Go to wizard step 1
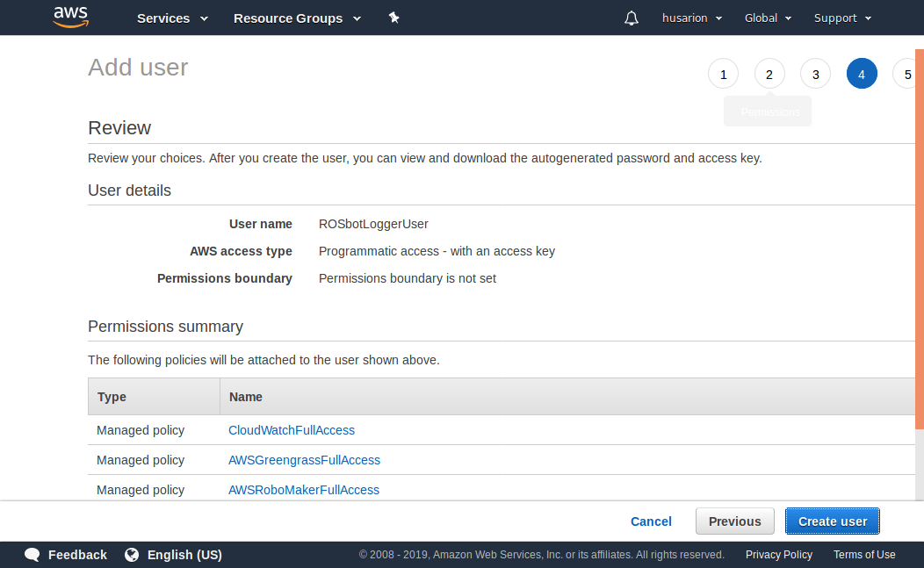The width and height of the screenshot is (924, 568). pyautogui.click(x=723, y=74)
